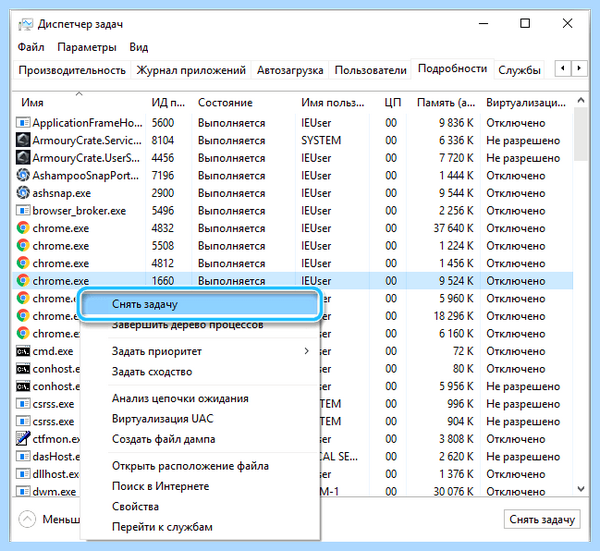Click the vertical scrollbar thumb
This screenshot has height=551, width=600.
click(x=581, y=135)
